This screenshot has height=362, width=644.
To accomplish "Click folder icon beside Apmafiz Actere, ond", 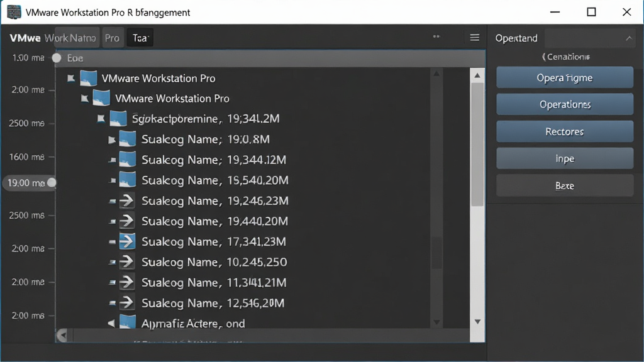I will tap(127, 322).
